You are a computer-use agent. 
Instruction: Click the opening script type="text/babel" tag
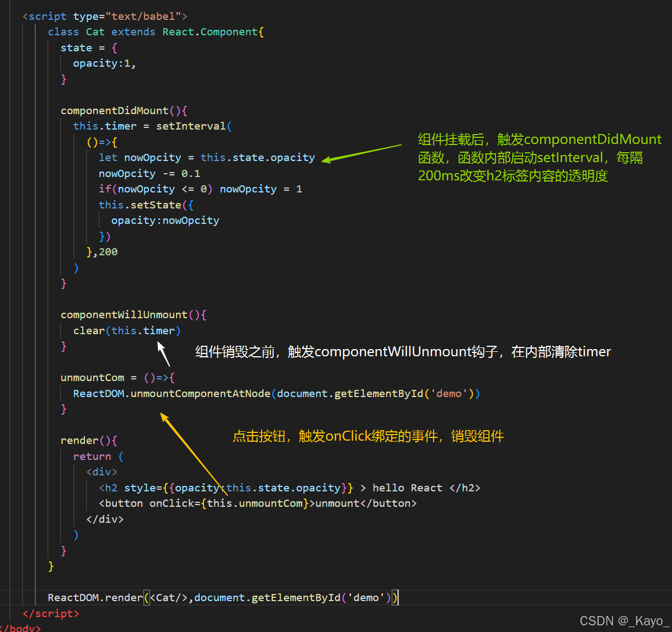(x=105, y=16)
